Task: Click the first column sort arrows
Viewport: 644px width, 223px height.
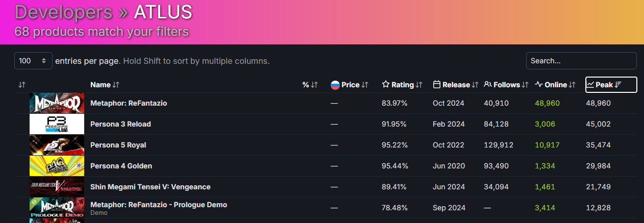Action: [21, 85]
